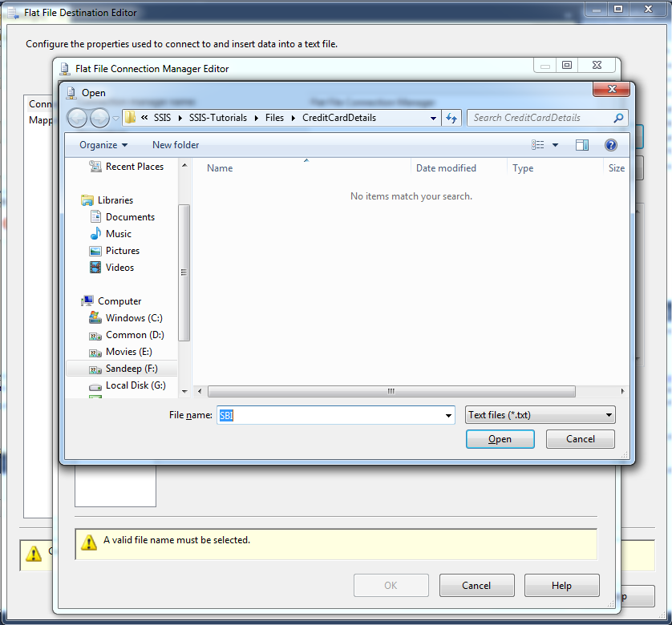Click the horizontal scrollbar right arrow
This screenshot has height=625, width=672.
click(622, 391)
